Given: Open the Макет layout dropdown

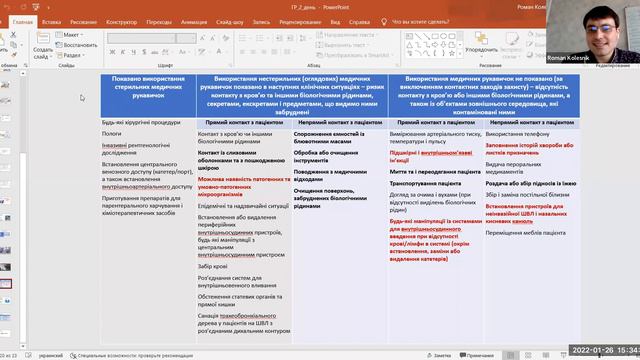Looking at the screenshot, I should [x=70, y=35].
